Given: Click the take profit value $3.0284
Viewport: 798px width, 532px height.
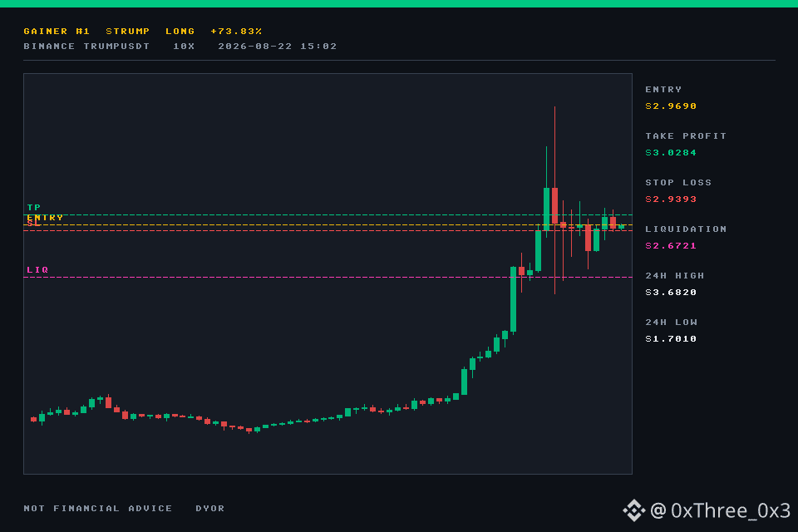Looking at the screenshot, I should coord(671,153).
